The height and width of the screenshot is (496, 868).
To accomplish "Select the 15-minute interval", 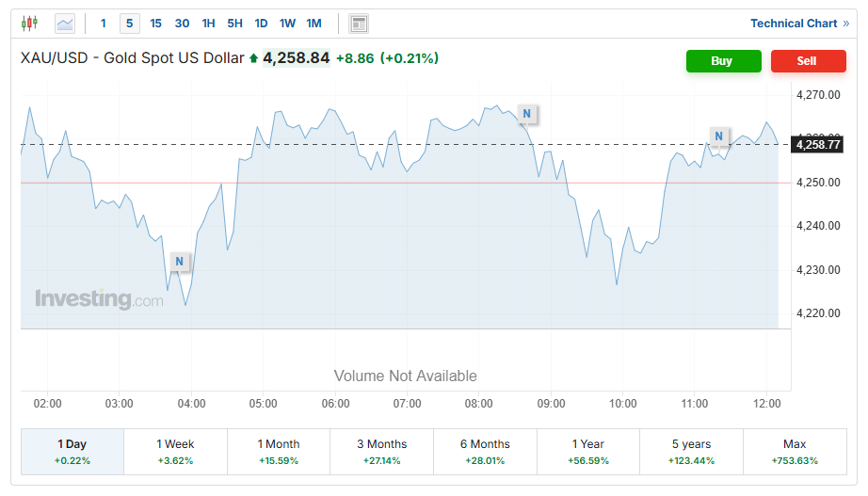I will click(x=155, y=24).
